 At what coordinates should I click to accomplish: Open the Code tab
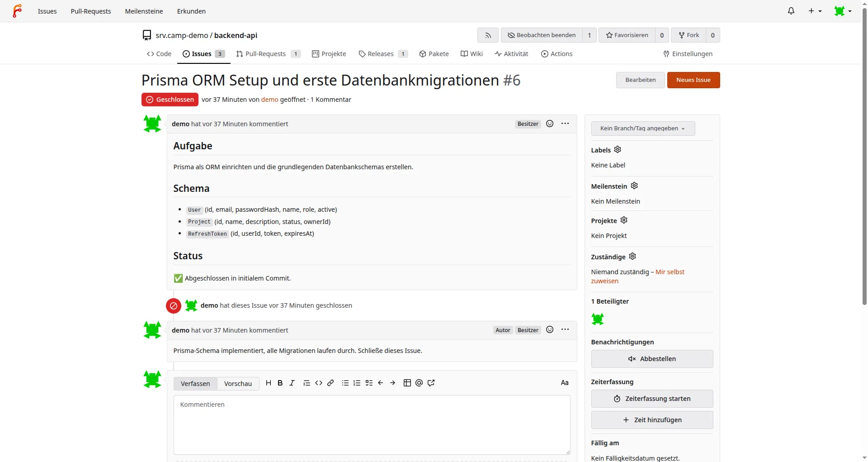coord(159,54)
